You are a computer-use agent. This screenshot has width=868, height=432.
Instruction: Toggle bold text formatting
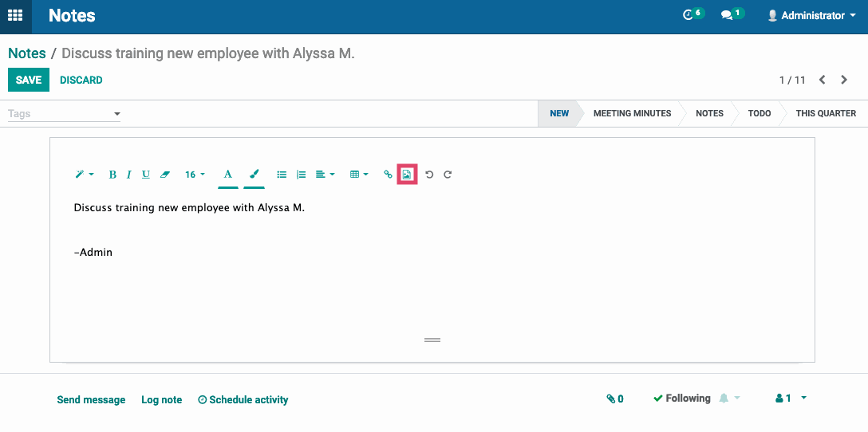click(x=112, y=175)
